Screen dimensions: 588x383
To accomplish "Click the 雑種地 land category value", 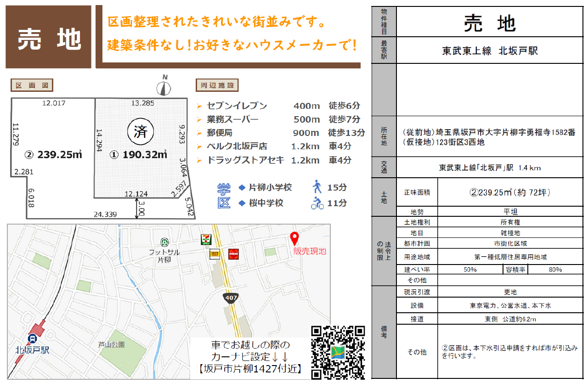I will (510, 233).
